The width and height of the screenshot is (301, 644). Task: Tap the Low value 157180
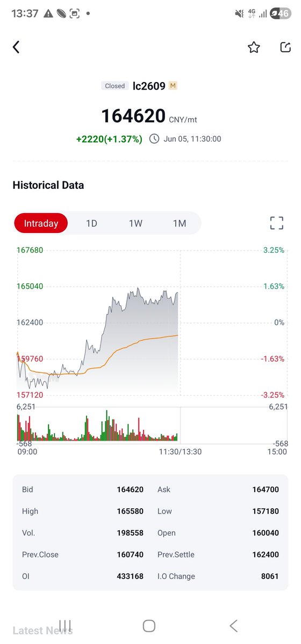266,511
